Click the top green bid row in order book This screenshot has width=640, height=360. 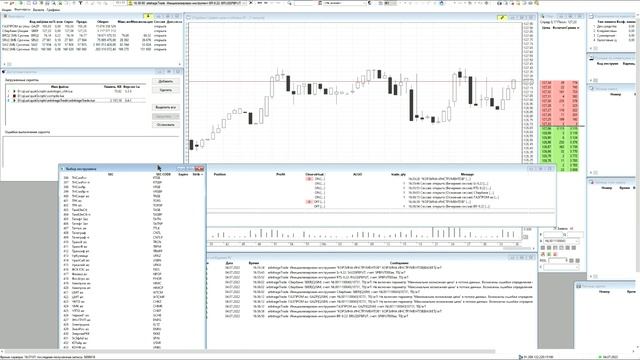(559, 129)
